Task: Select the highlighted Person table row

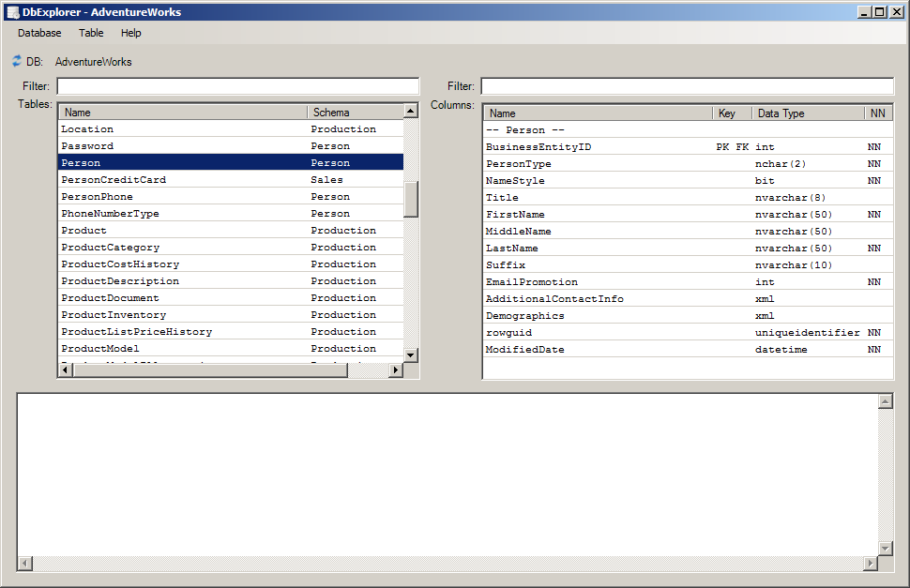Action: (x=231, y=162)
